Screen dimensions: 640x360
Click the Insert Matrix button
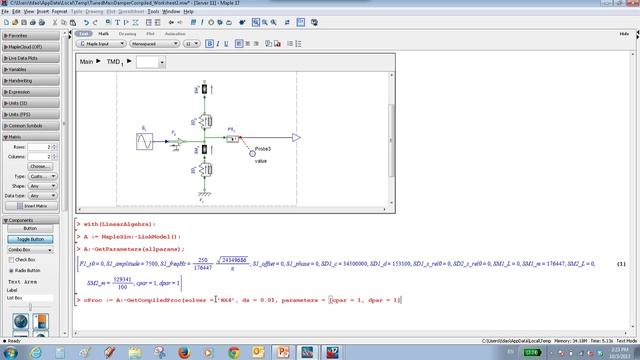point(31,206)
